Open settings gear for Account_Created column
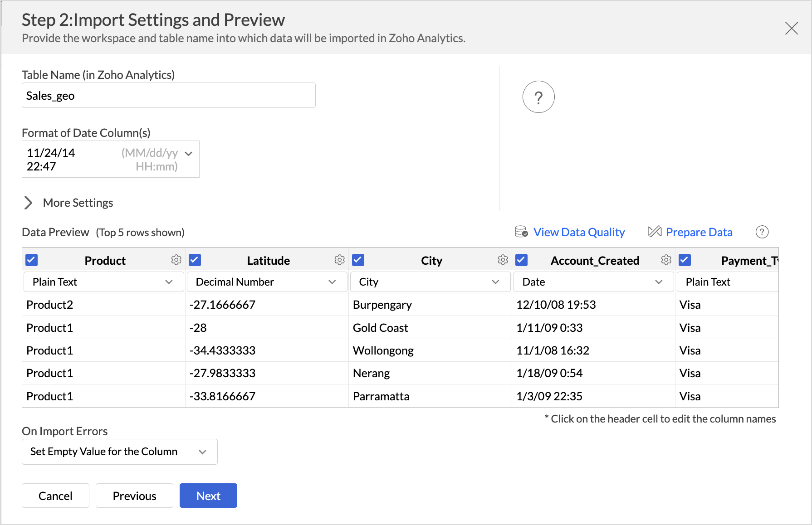 [x=666, y=260]
